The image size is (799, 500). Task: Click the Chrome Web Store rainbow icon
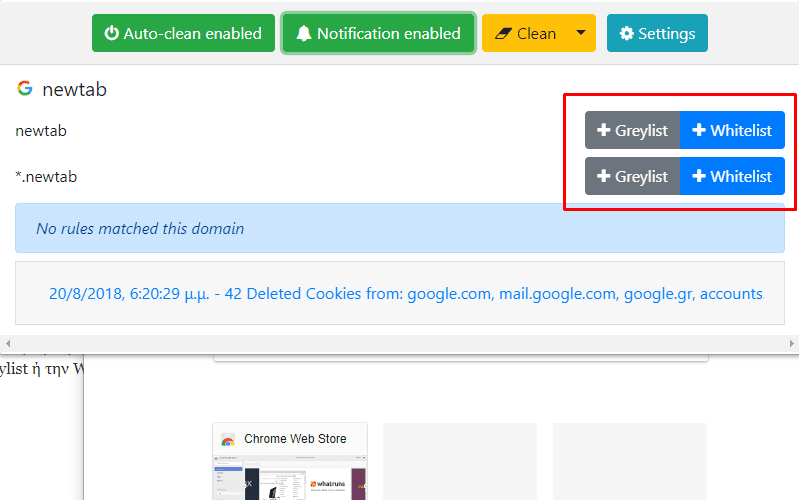point(228,439)
